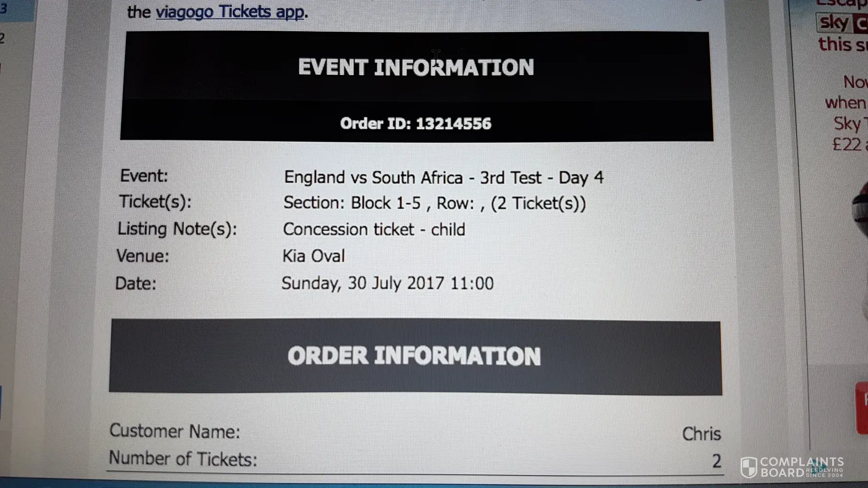Click the Venue: field label

point(143,256)
